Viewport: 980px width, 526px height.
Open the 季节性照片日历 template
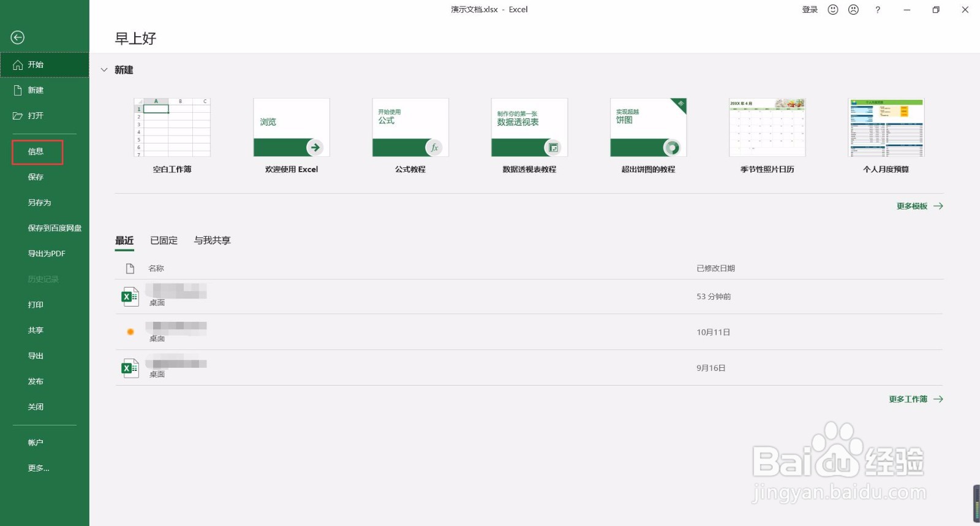pos(767,136)
